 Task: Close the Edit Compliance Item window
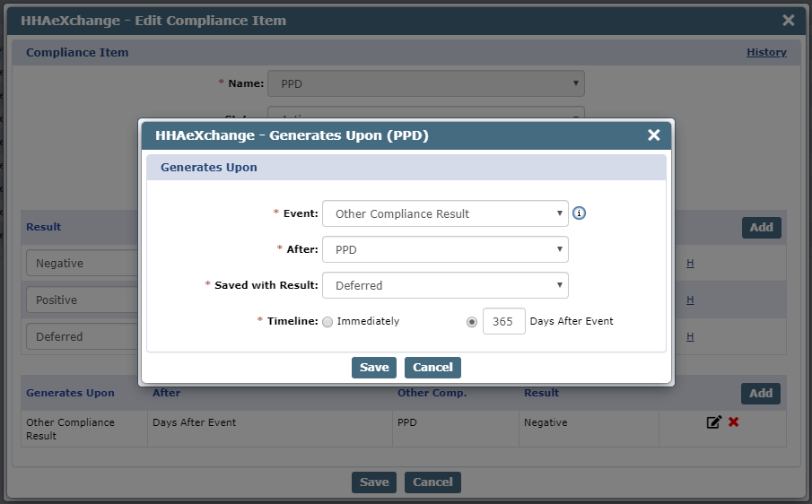pyautogui.click(x=788, y=21)
